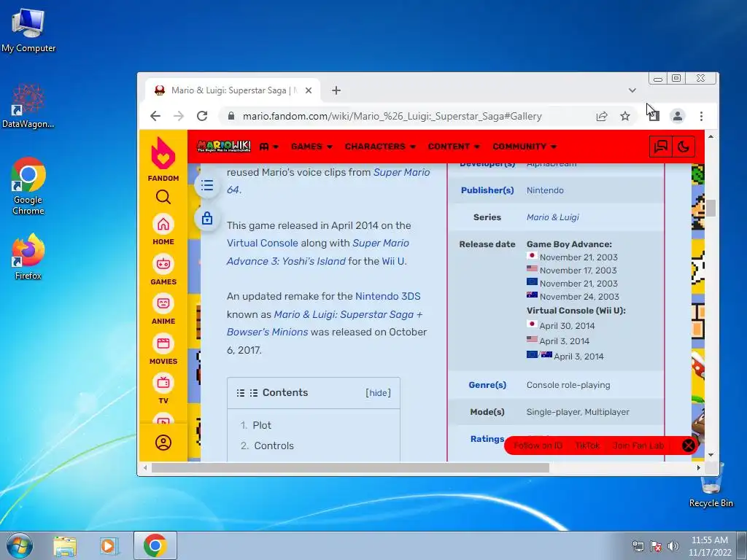Open Chrome three-dot menu
747x560 pixels.
click(701, 116)
